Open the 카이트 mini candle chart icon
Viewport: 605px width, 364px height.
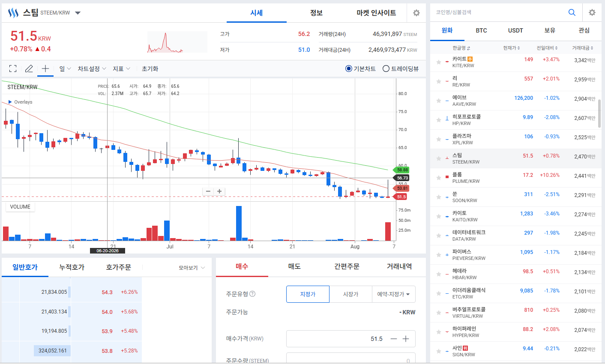tap(447, 62)
